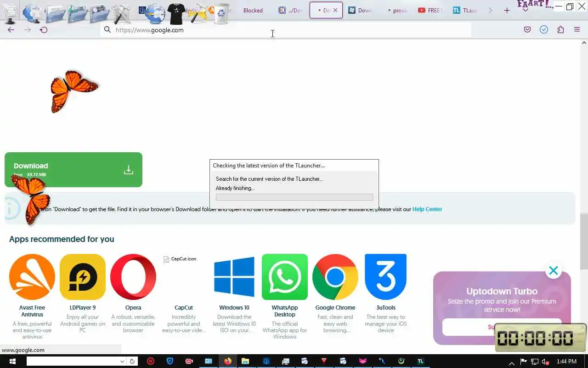Screen dimensions: 588x368
Task: Open the LDPlayer 9 app icon
Action: (x=83, y=277)
